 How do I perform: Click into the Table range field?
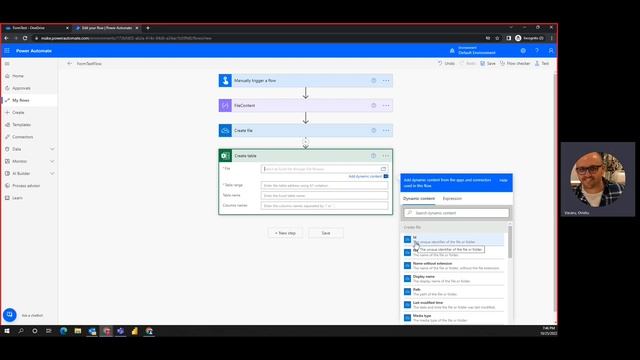324,185
